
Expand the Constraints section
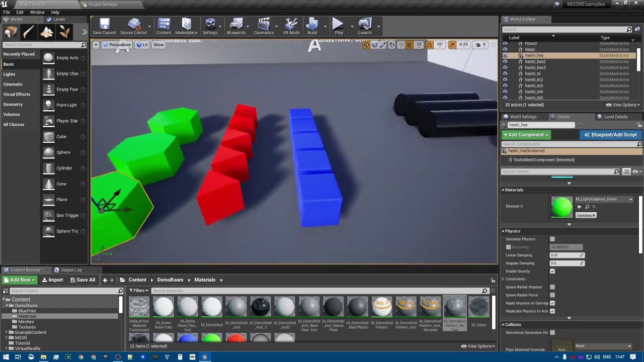click(503, 279)
